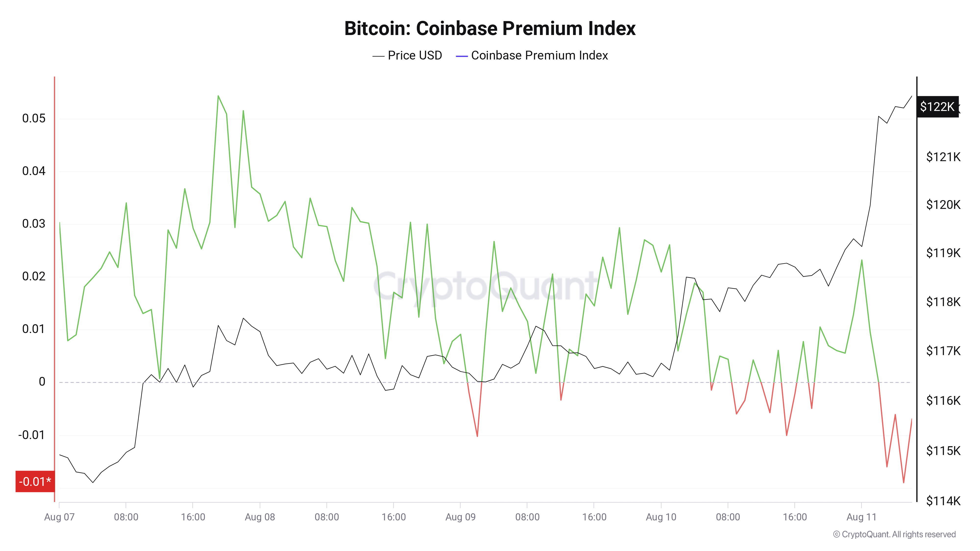Viewport: 980px width, 551px height.
Task: Select the Aug 11 date axis label
Action: (861, 517)
